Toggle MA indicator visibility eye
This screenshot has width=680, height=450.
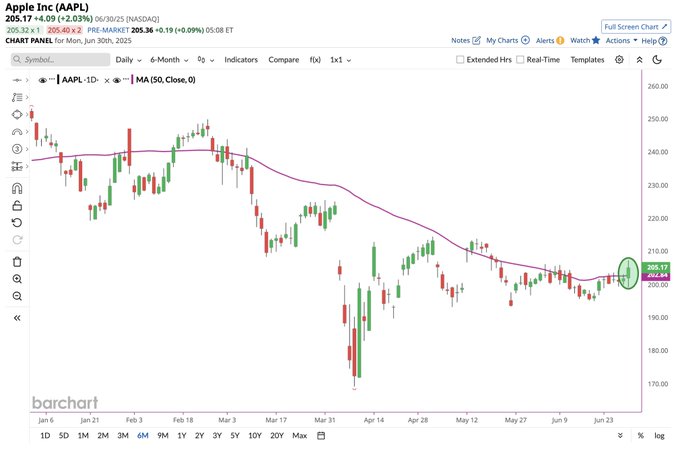click(117, 81)
